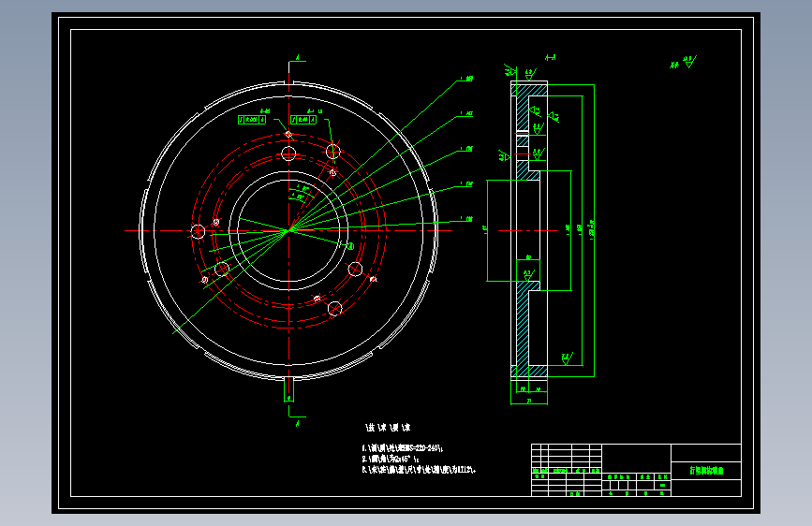
Task: Click the note line containing "220-240"
Action: (403, 448)
